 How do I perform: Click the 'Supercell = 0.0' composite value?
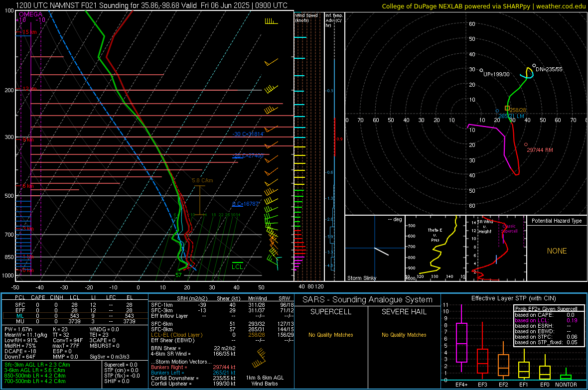click(121, 365)
